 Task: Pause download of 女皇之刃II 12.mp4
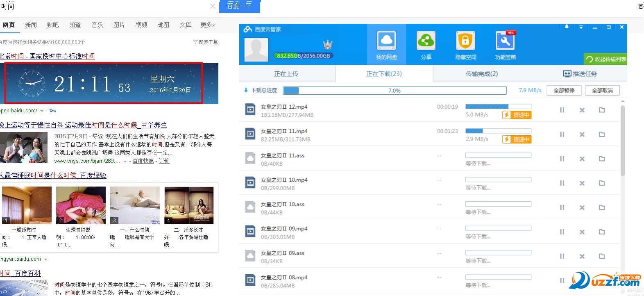tap(562, 110)
